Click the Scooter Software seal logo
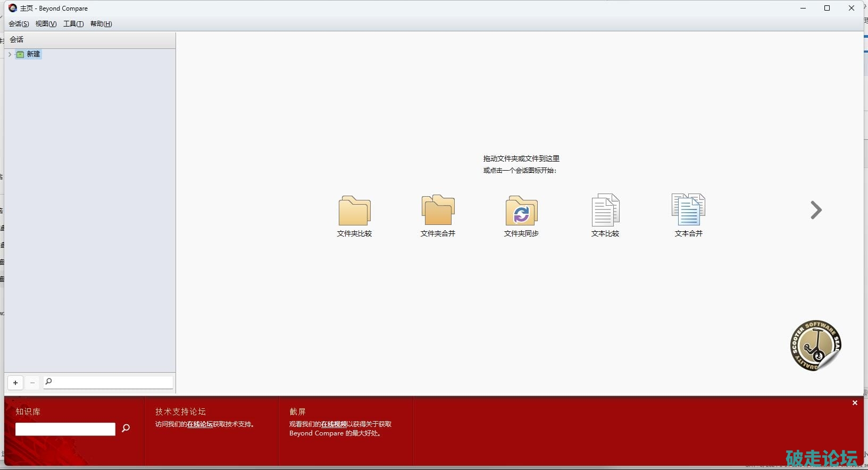The height and width of the screenshot is (470, 868). tap(815, 345)
